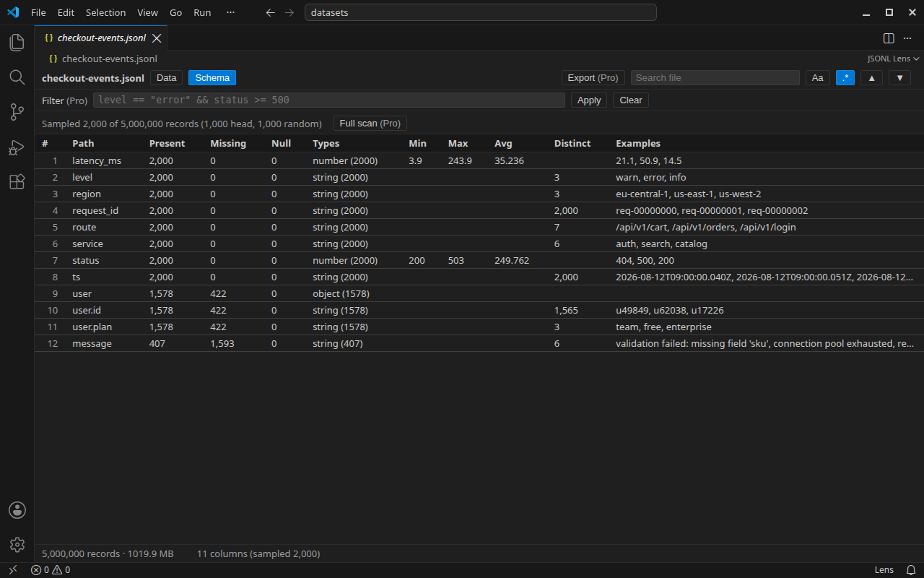Switch to the Data tab

pos(166,78)
